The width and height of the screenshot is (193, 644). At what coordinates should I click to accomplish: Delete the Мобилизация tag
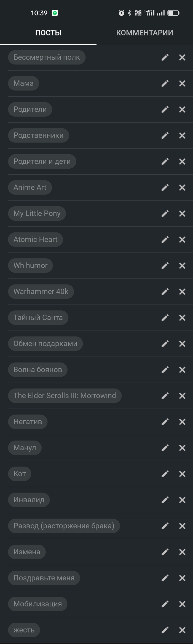click(182, 604)
